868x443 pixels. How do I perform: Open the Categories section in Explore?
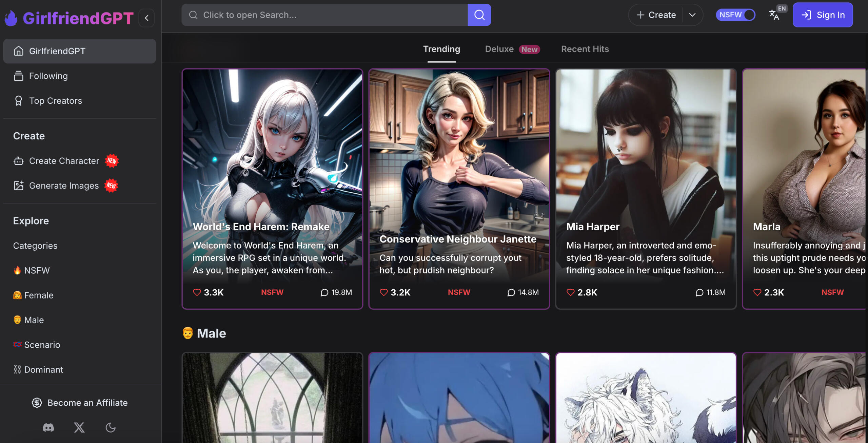click(35, 246)
